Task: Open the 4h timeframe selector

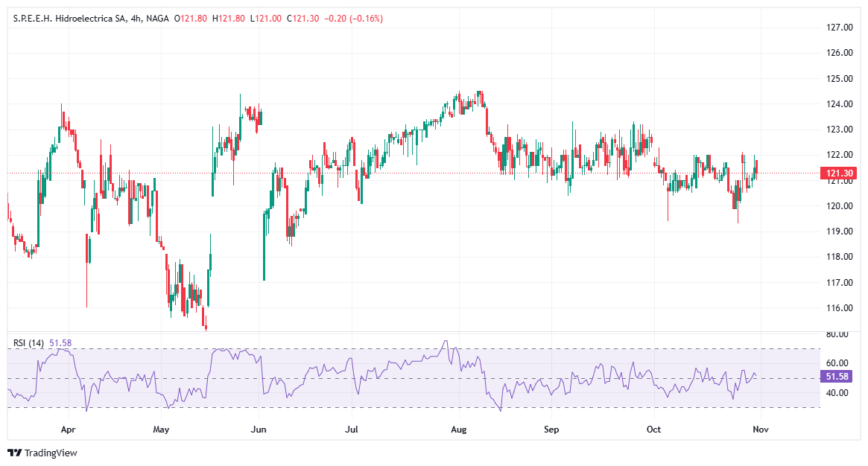Action: pos(135,16)
